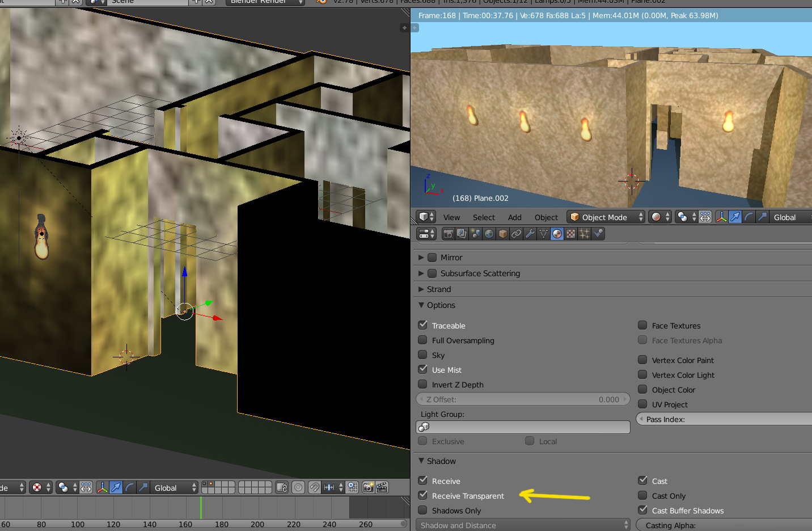Open the World properties tab globe icon

point(489,234)
